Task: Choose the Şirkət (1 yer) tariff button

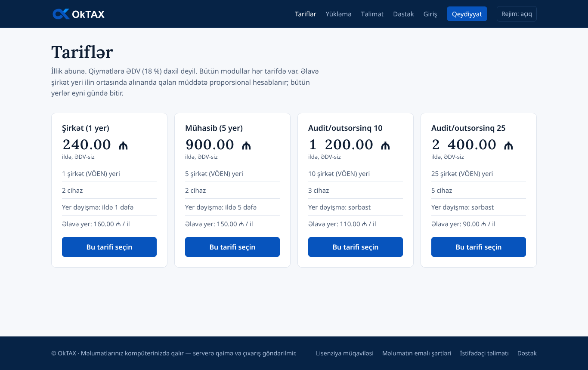Action: tap(109, 247)
